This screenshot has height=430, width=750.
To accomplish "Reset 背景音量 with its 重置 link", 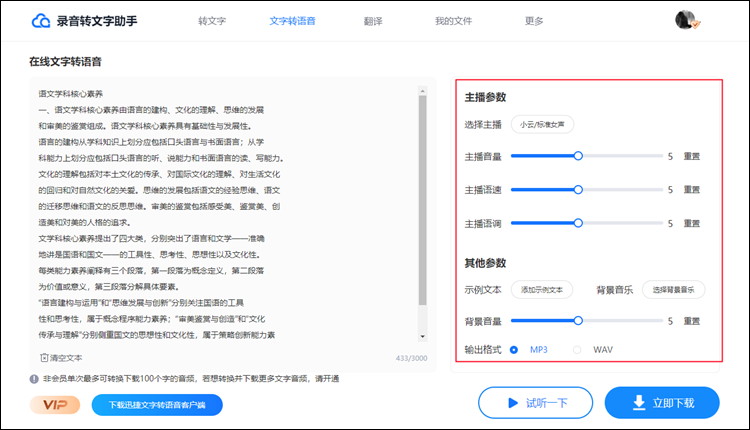I will (x=692, y=321).
